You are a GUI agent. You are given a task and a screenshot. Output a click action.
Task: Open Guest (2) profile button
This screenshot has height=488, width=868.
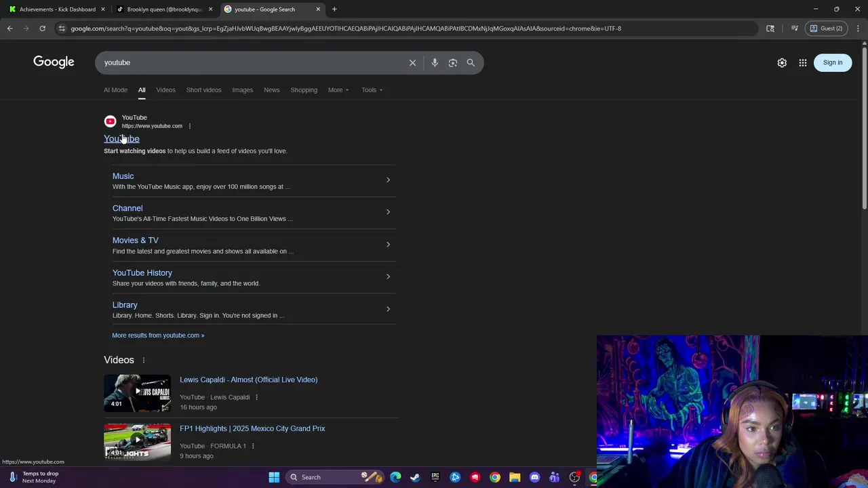(x=826, y=28)
